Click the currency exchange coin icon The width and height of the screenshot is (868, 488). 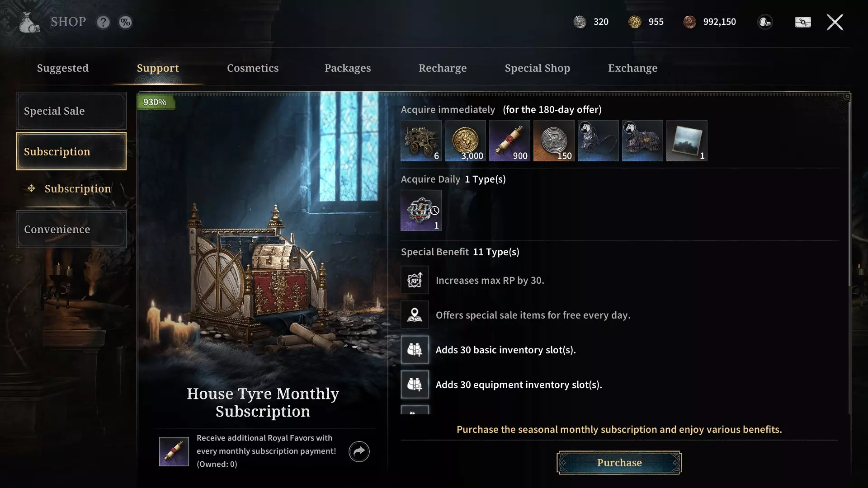[x=765, y=22]
